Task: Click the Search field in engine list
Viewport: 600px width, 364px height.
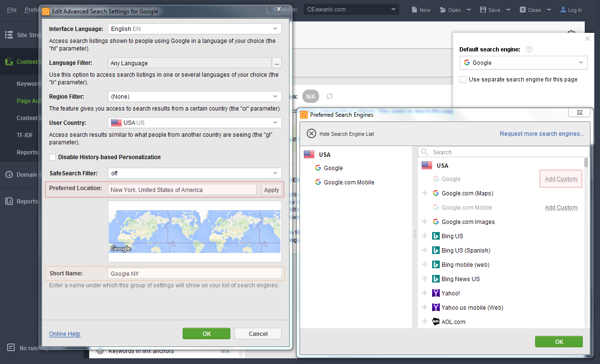Action: (x=503, y=152)
